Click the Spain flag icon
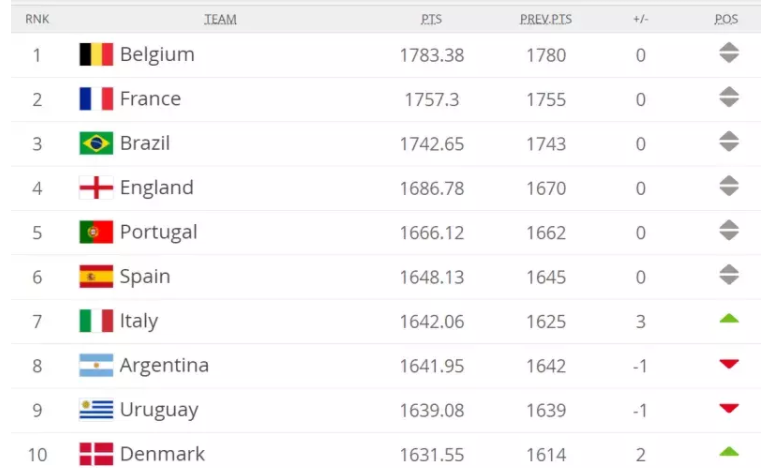 pos(96,276)
